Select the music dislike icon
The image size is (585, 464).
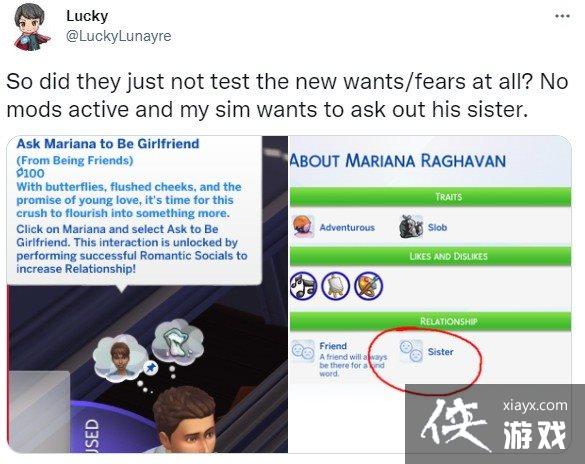pos(303,286)
